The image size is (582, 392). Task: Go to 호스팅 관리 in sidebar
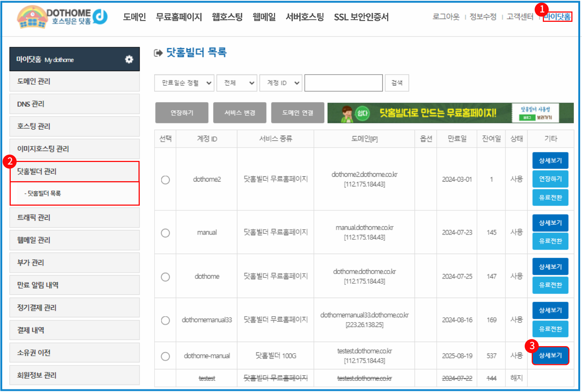coord(74,126)
